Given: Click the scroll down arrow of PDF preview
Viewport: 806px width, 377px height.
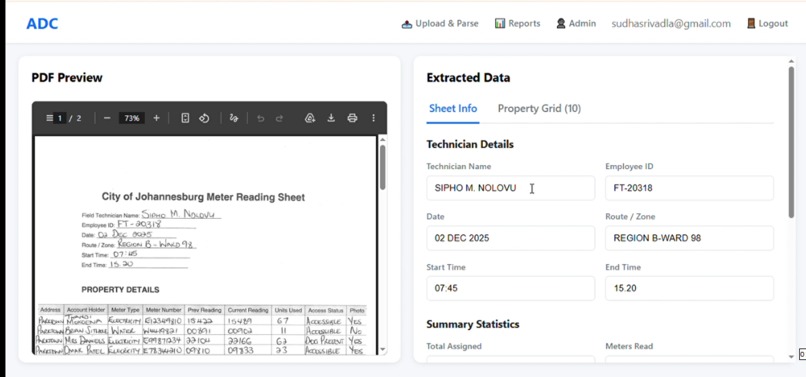Looking at the screenshot, I should [382, 350].
